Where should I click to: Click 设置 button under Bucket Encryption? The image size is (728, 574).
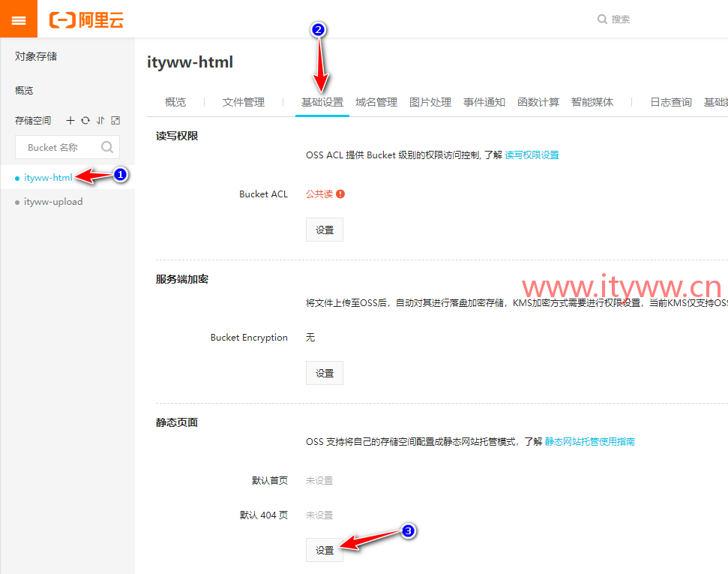pos(325,373)
